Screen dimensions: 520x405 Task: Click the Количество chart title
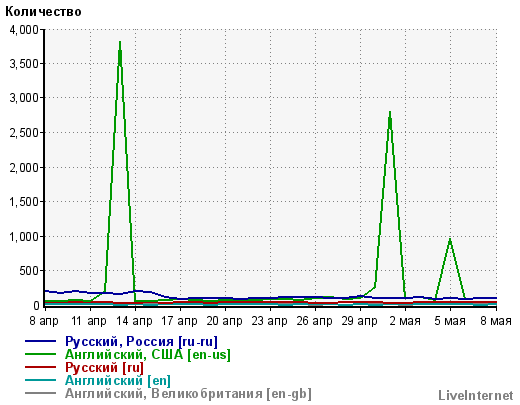click(43, 12)
